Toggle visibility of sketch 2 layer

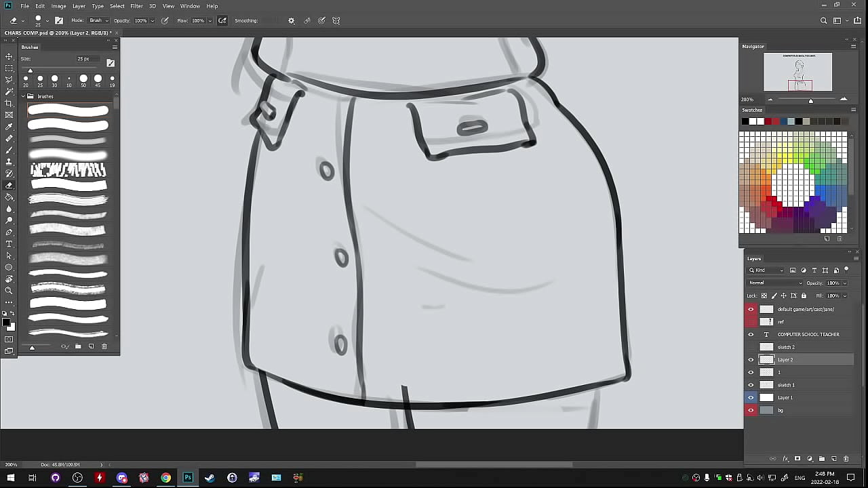tap(751, 347)
